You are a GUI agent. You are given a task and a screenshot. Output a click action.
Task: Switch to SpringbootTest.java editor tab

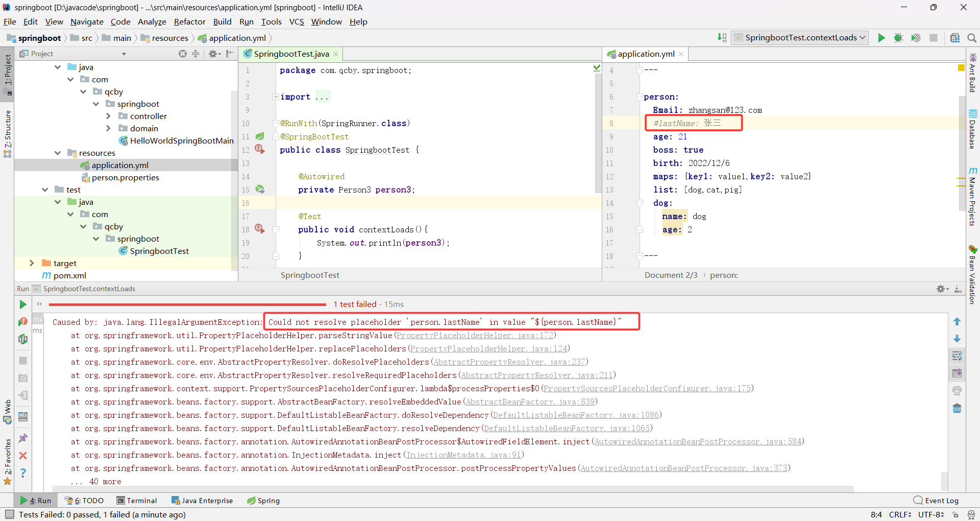pyautogui.click(x=291, y=54)
